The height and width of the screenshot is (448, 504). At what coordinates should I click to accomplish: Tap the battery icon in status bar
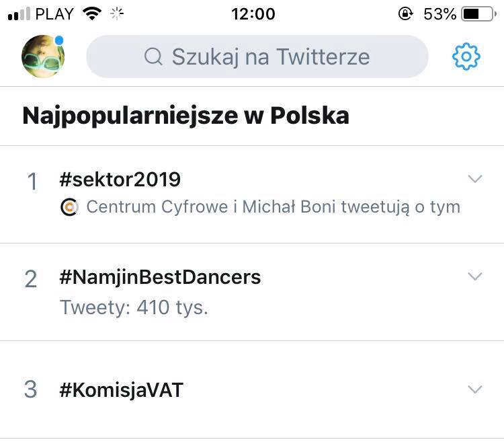(x=478, y=13)
